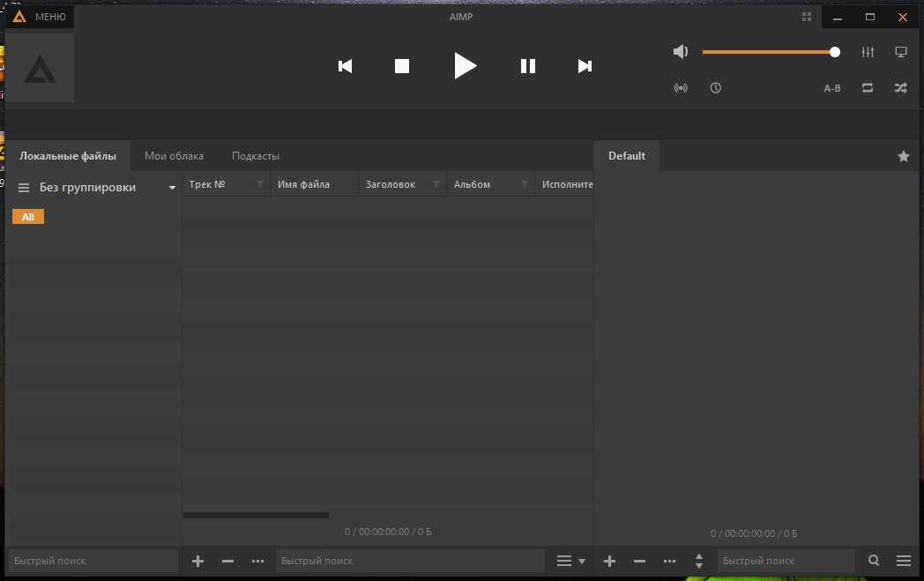The image size is (924, 581).
Task: Mute sound via the speaker icon
Action: click(681, 52)
